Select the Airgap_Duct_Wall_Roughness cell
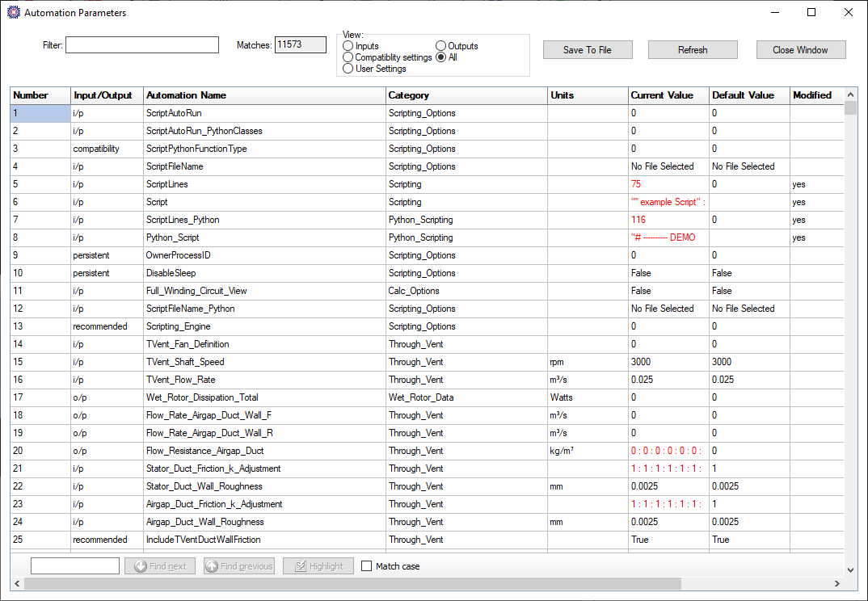Screen dimensions: 868x601 pos(264,521)
